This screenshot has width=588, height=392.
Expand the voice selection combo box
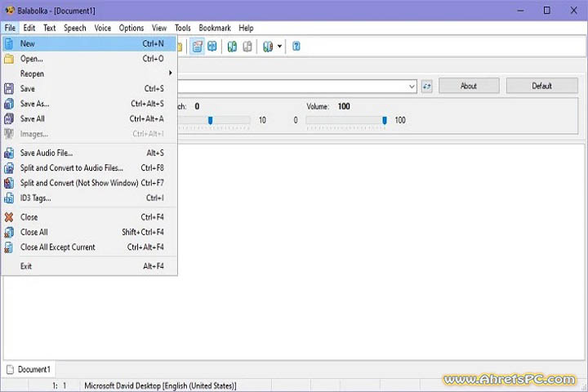point(412,87)
